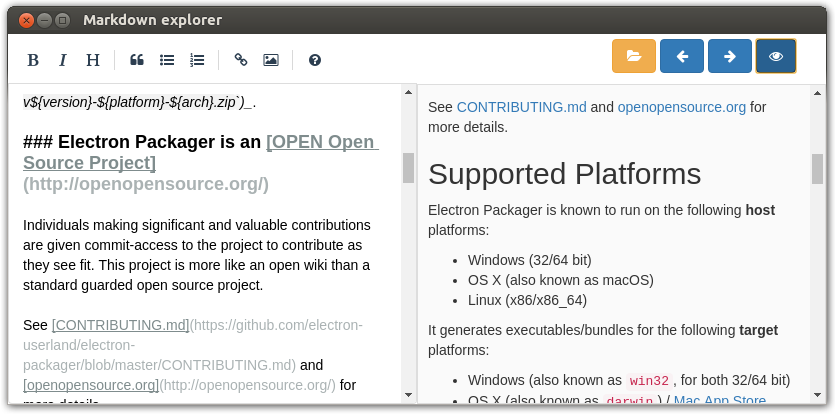Viewport: 836px width, 415px height.
Task: Click the editor pane scrollbar thumb
Action: pos(408,167)
